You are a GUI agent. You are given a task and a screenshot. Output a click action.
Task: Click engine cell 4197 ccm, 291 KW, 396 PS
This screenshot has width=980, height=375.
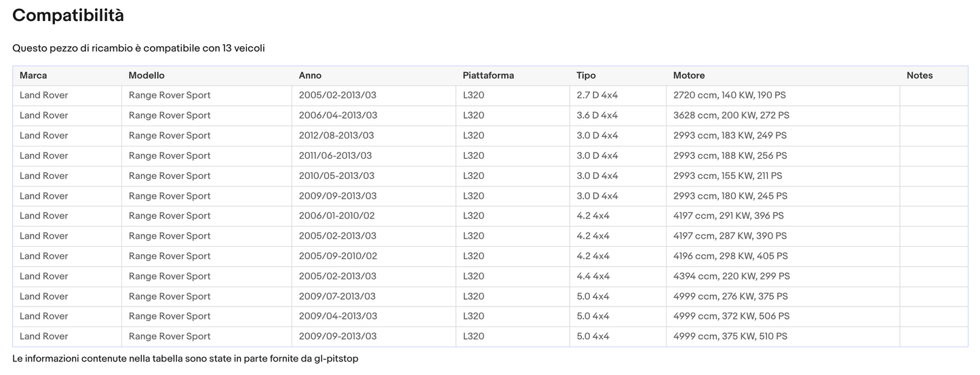[x=728, y=216]
